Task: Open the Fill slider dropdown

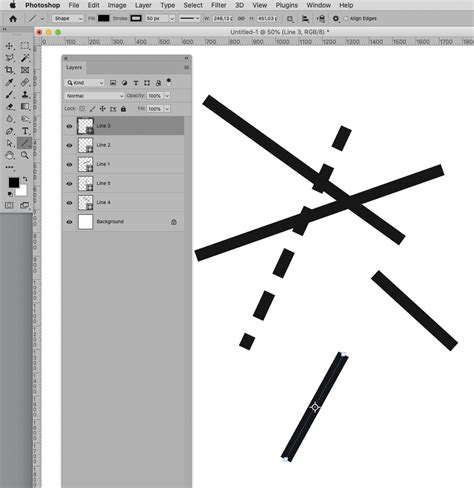Action: click(167, 109)
